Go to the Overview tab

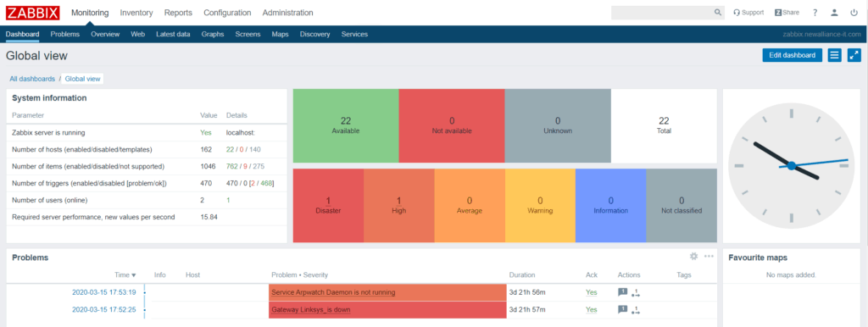coord(105,34)
